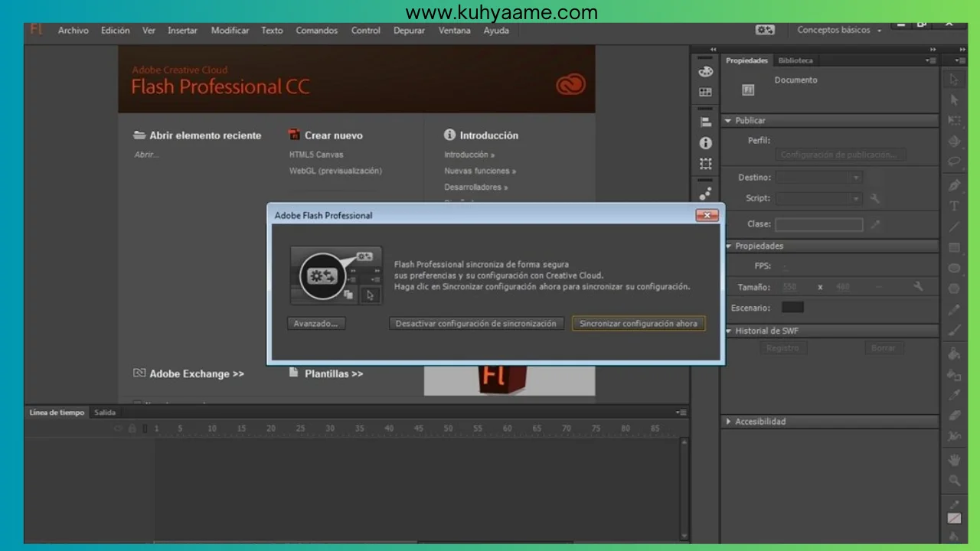Select the Bone tool
Screen dimensions: 980x551
point(954,436)
